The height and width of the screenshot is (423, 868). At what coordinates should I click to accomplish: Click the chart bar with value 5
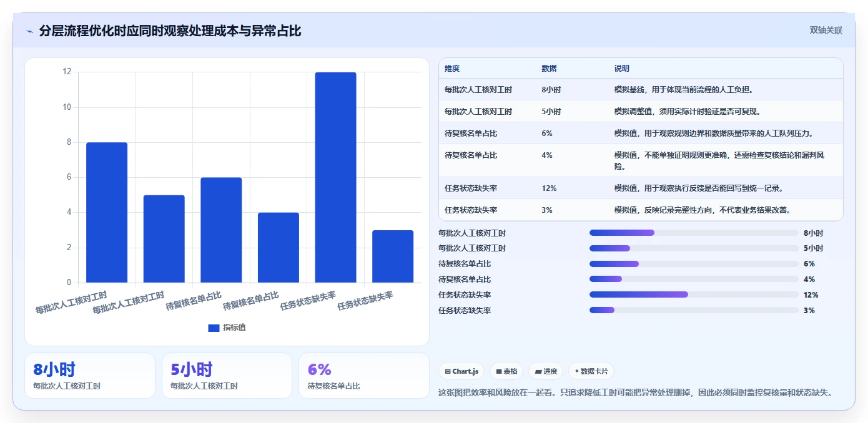(x=164, y=239)
